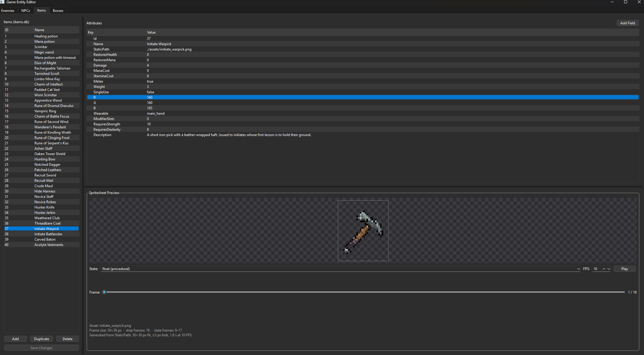Click the Damage attribute row
Viewport: 644px width, 355px height.
coord(363,65)
